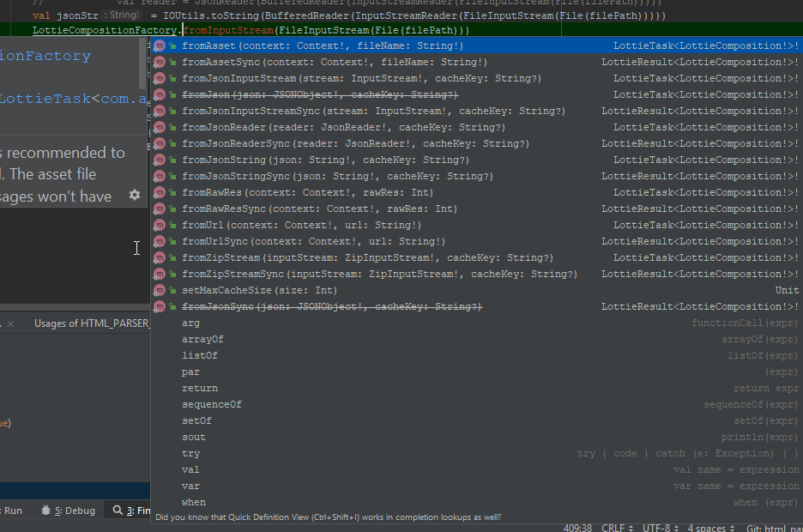Open the UTF-8 file encoding dropdown
803x532 pixels.
pos(657,527)
